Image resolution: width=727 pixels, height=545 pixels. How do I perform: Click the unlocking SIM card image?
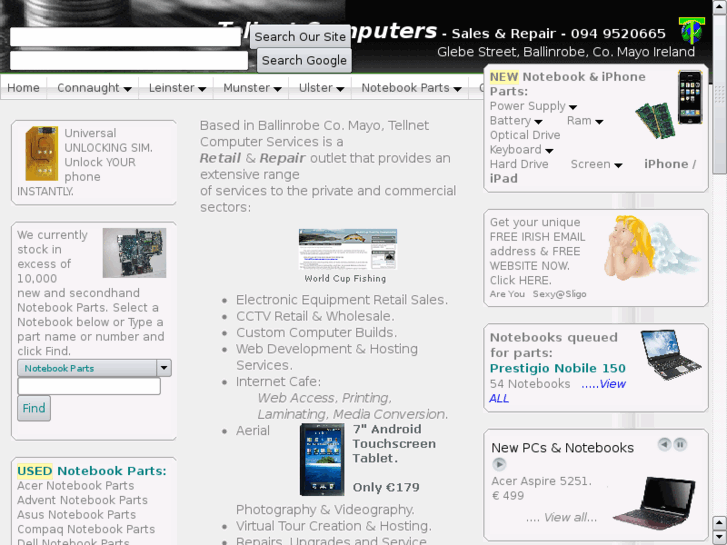pos(42,153)
